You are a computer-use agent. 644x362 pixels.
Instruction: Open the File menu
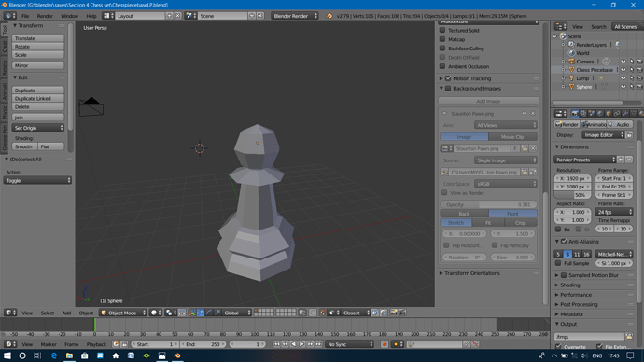point(25,16)
